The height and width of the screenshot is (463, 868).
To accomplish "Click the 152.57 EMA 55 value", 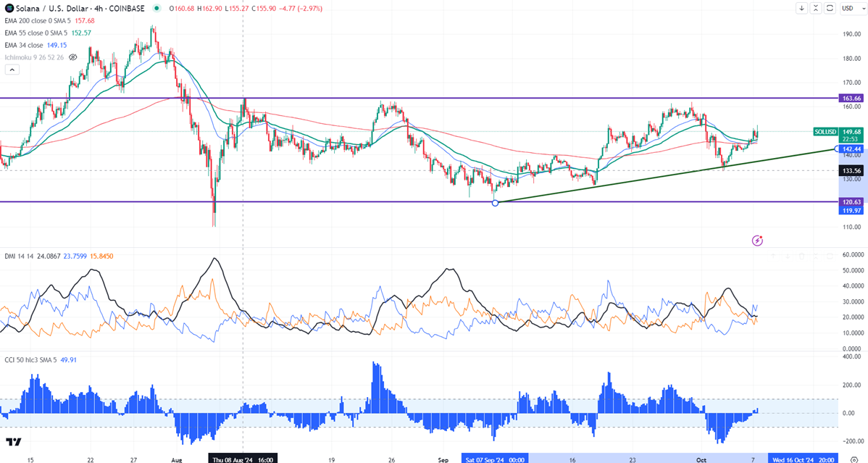I will point(81,33).
